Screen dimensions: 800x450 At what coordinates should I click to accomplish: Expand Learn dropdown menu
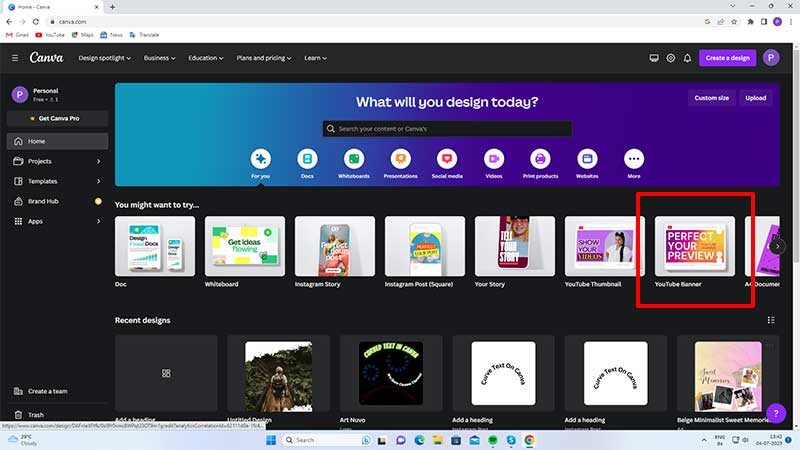[x=315, y=58]
